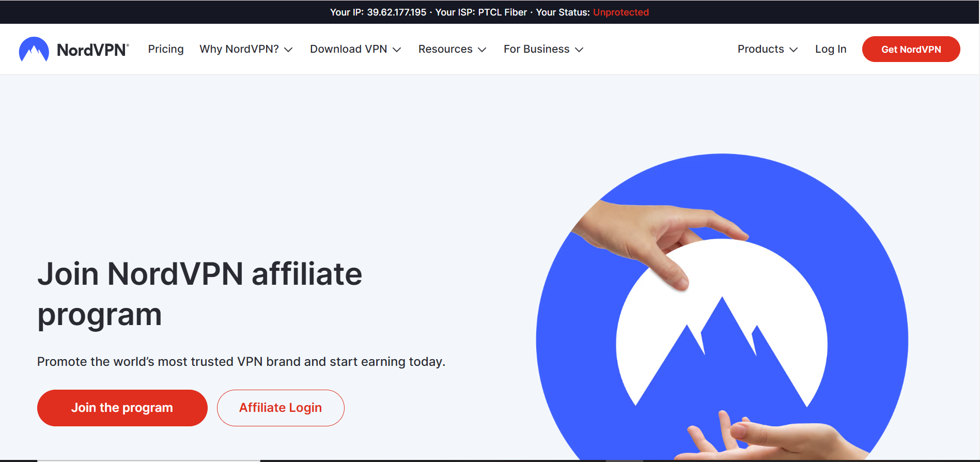Click the Get NordVPN button
980x462 pixels.
[911, 49]
